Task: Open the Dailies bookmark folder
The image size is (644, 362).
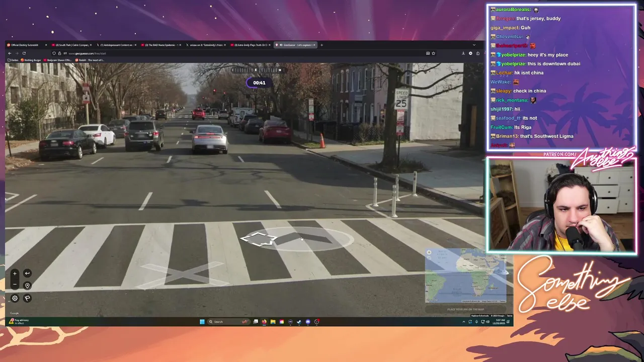Action: (13, 60)
